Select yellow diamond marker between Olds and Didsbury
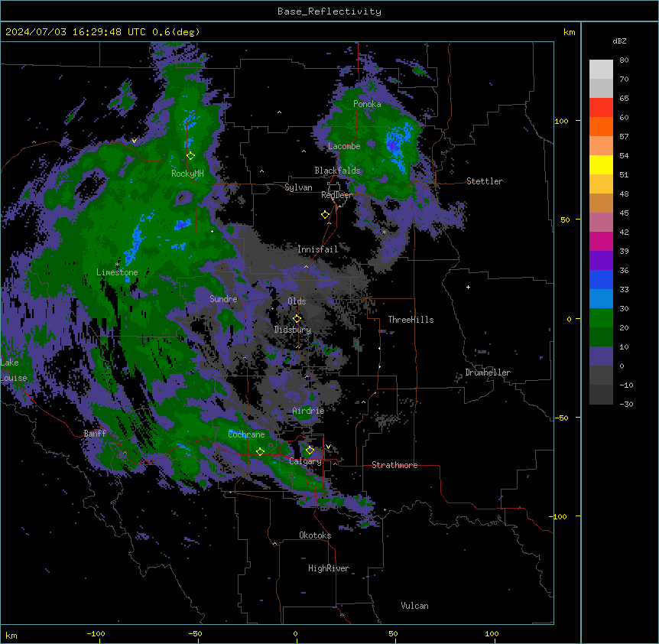Image resolution: width=659 pixels, height=644 pixels. click(x=297, y=318)
